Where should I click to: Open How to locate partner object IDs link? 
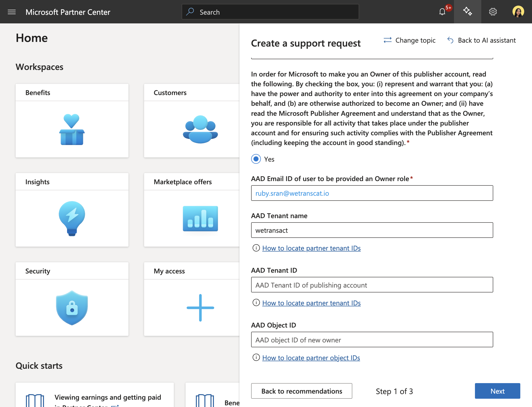(x=311, y=358)
